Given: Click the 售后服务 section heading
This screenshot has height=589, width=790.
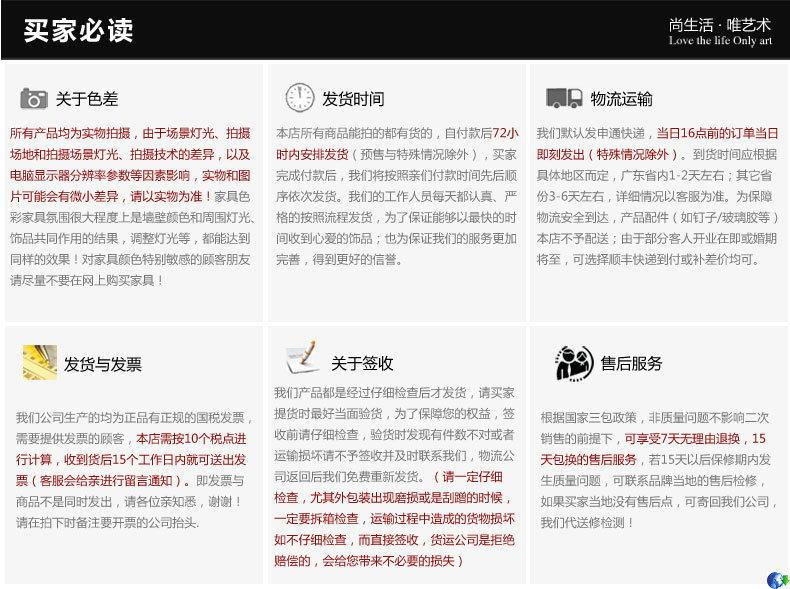Looking at the screenshot, I should pyautogui.click(x=631, y=363).
